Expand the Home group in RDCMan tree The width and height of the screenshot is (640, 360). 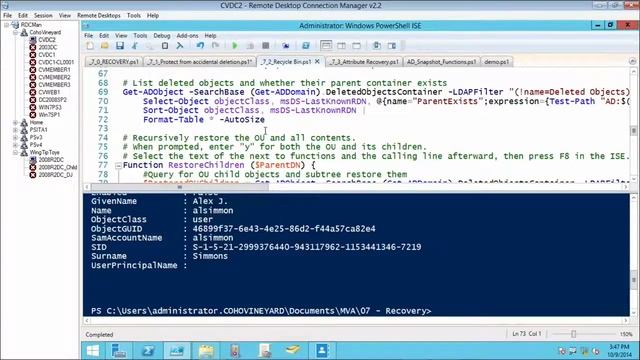tap(16, 122)
